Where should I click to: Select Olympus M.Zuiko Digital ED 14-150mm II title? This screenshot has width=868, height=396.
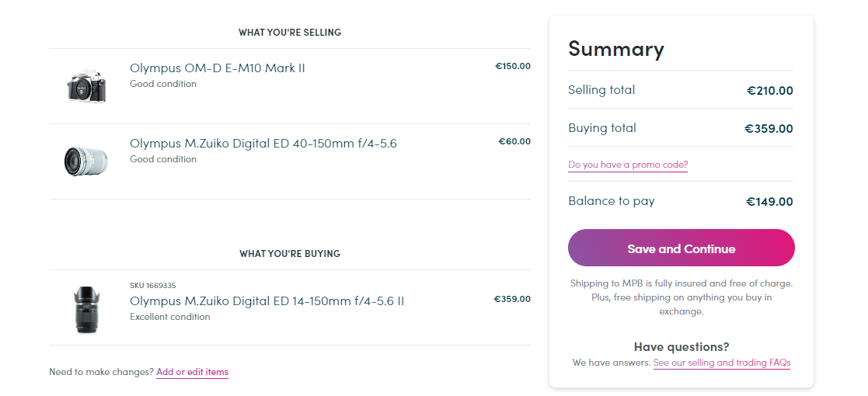[267, 301]
